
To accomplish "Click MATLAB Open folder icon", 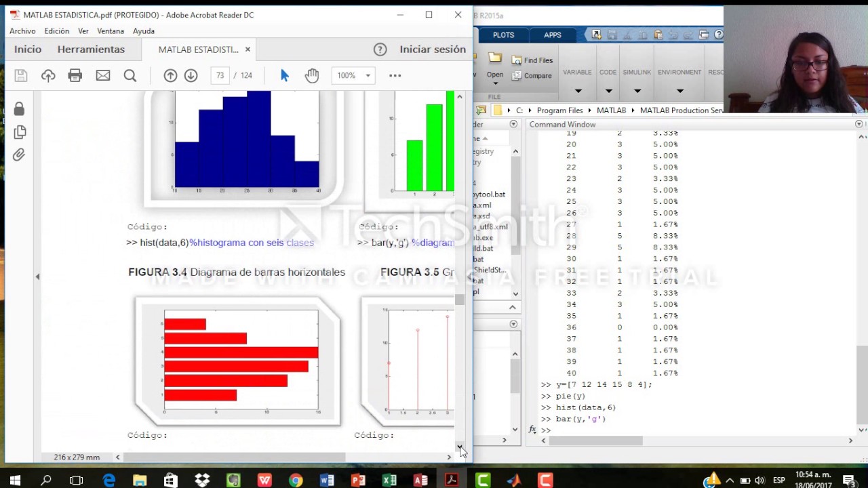I will click(x=495, y=59).
